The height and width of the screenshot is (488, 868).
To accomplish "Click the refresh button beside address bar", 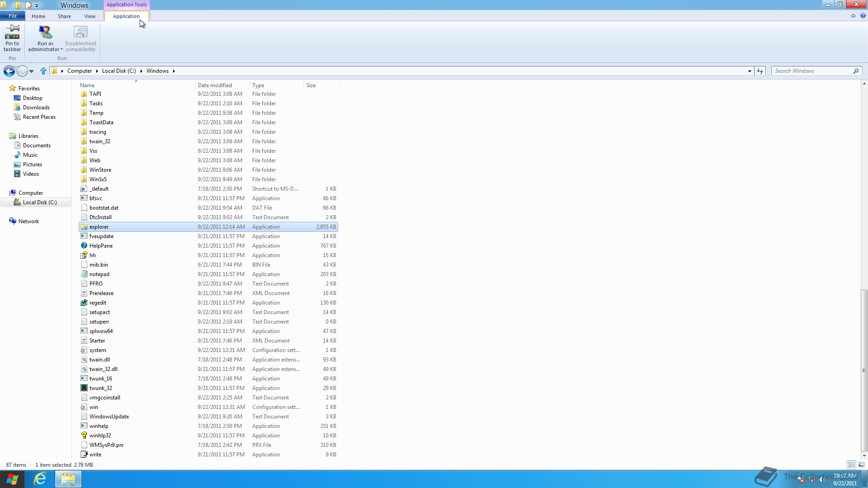I will click(x=760, y=71).
